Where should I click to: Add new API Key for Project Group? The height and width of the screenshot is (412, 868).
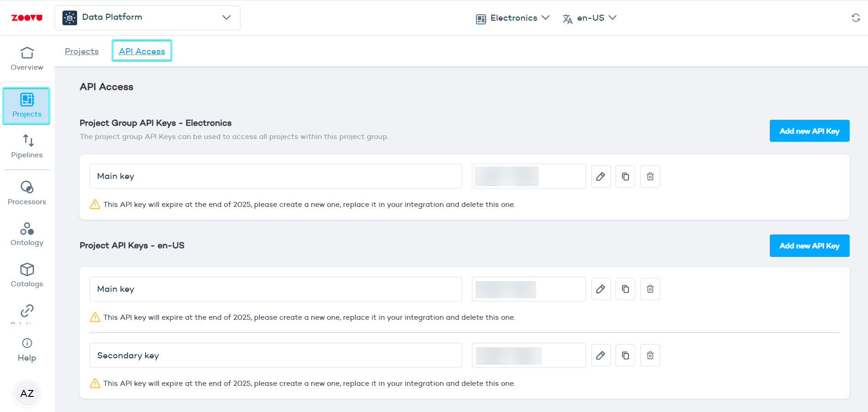(x=809, y=131)
